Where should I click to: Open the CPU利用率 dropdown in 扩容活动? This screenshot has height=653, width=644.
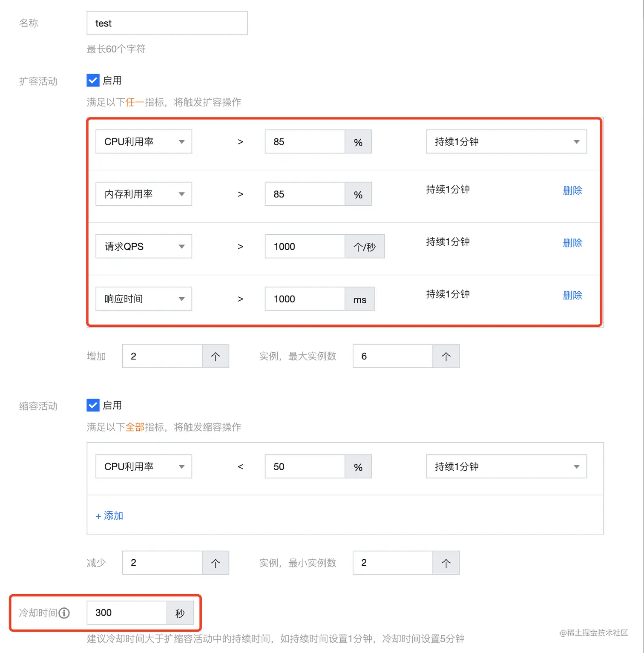coord(144,141)
